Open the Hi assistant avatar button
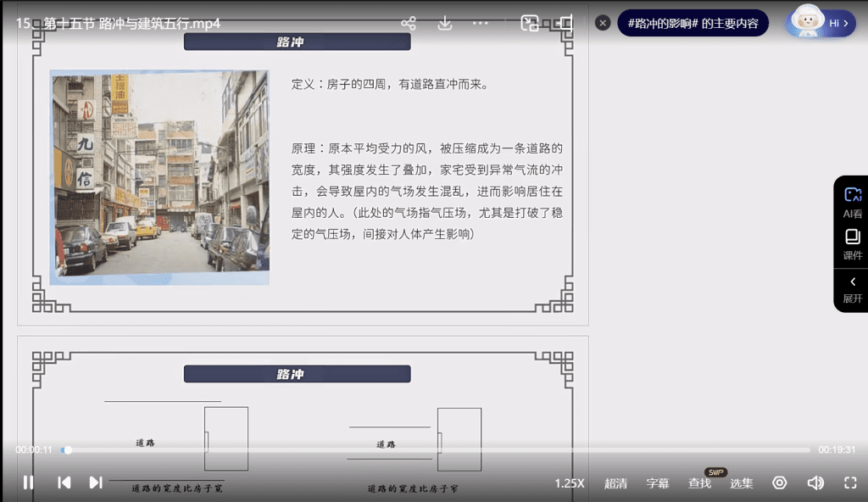Image resolution: width=868 pixels, height=502 pixels. [821, 22]
